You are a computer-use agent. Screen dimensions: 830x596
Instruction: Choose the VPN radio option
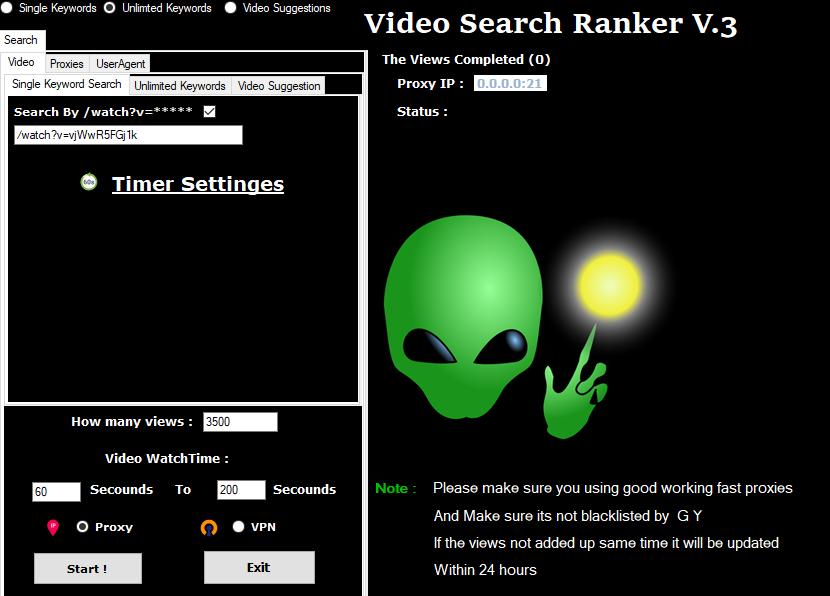(x=238, y=527)
